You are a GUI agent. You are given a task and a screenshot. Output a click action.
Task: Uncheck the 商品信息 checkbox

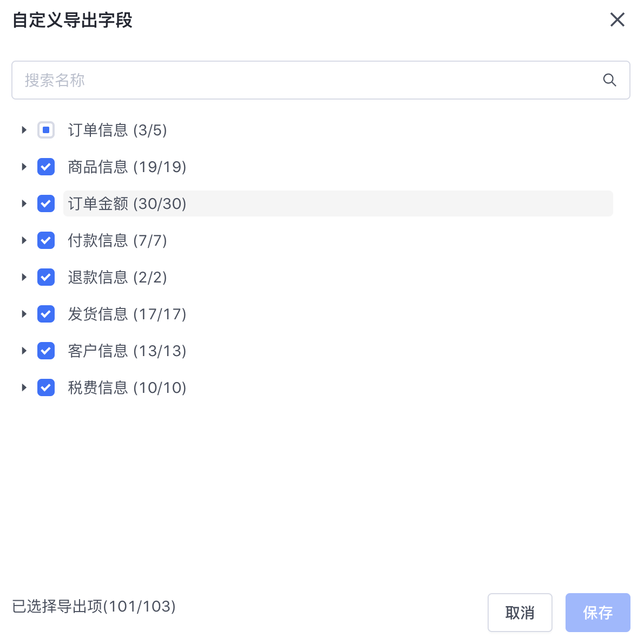coord(46,167)
